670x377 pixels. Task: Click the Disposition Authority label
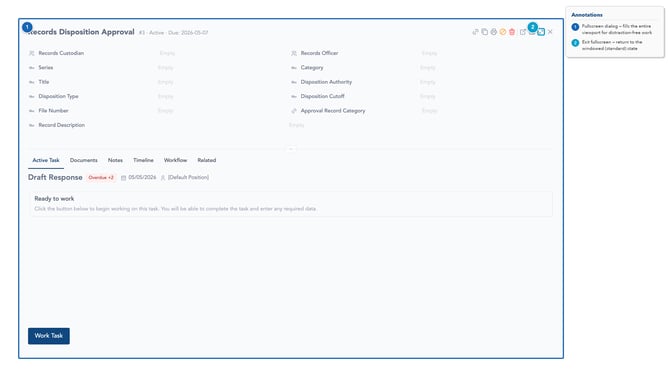326,82
